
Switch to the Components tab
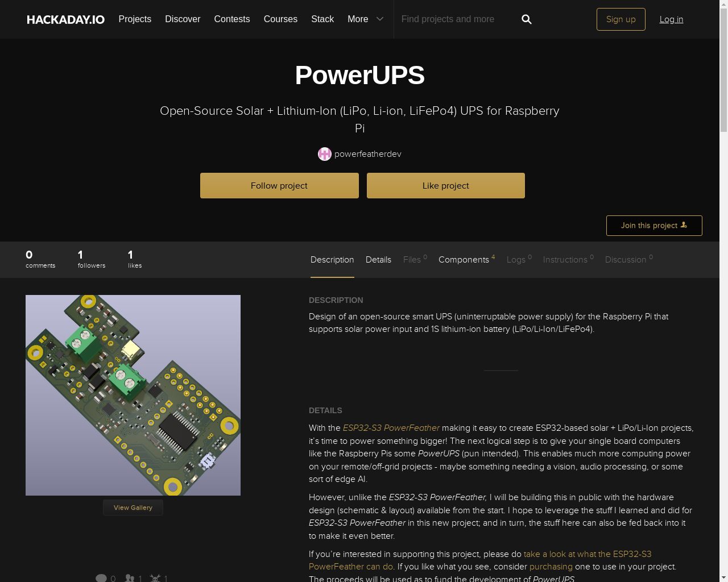[466, 259]
